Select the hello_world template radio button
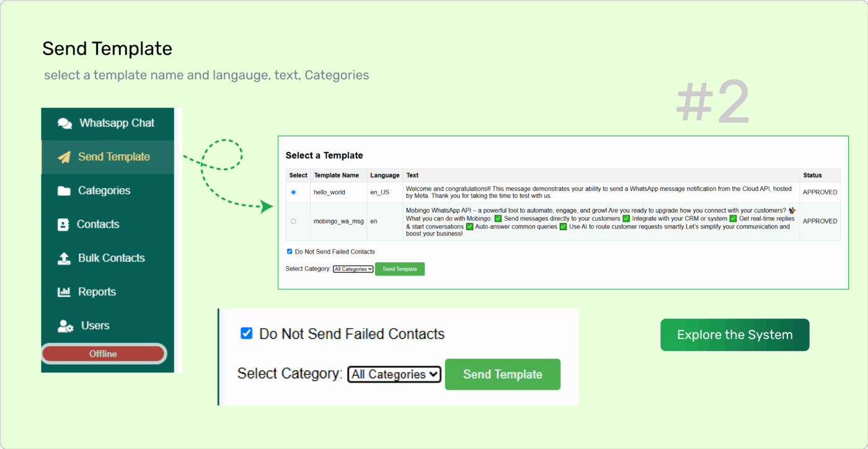The height and width of the screenshot is (449, 868). [293, 192]
